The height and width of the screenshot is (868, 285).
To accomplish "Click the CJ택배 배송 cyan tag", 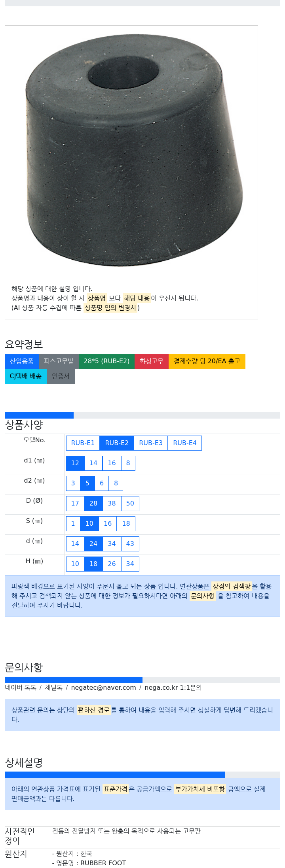I will point(26,376).
